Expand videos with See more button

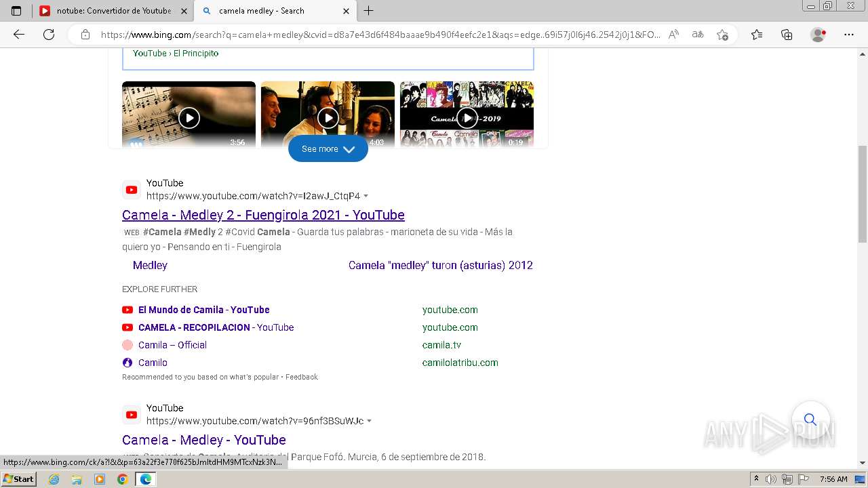click(x=328, y=148)
